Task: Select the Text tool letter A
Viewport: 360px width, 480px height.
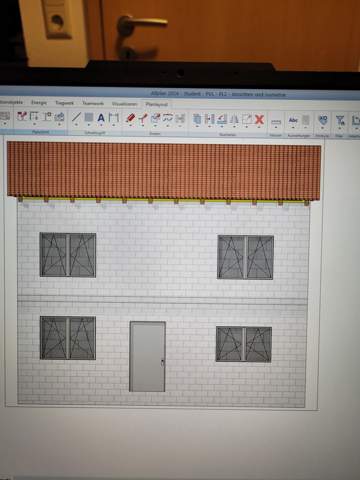Action: tap(101, 118)
